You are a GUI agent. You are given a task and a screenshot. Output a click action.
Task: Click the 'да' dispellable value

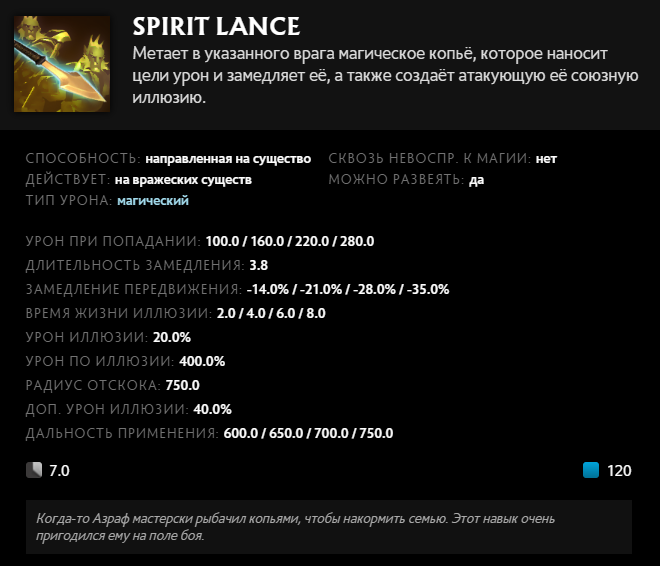point(476,180)
